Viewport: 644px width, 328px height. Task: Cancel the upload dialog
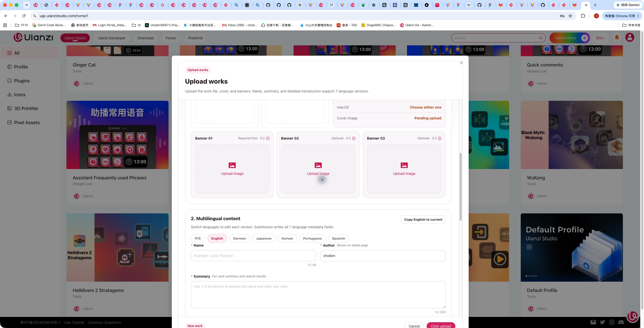pyautogui.click(x=414, y=326)
